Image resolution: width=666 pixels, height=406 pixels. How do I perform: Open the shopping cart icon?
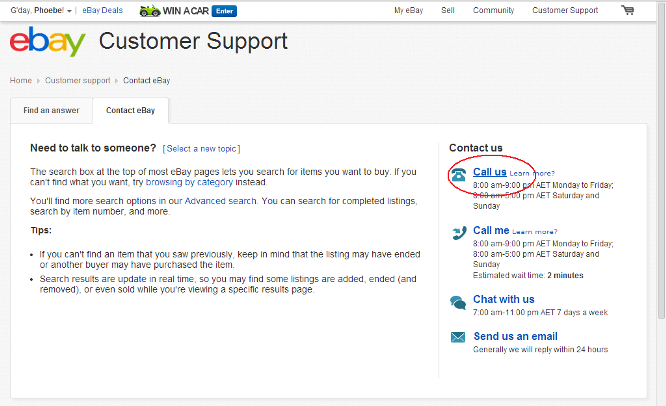click(627, 10)
